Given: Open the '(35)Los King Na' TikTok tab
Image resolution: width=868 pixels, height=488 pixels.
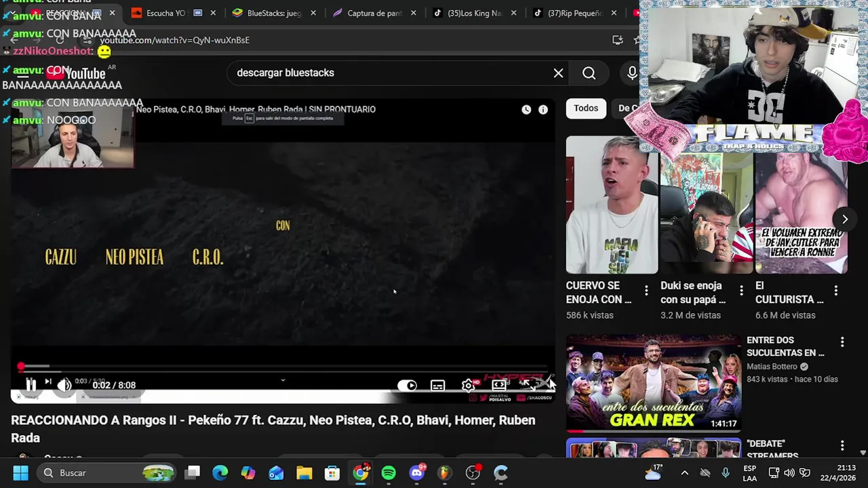Looking at the screenshot, I should (475, 13).
